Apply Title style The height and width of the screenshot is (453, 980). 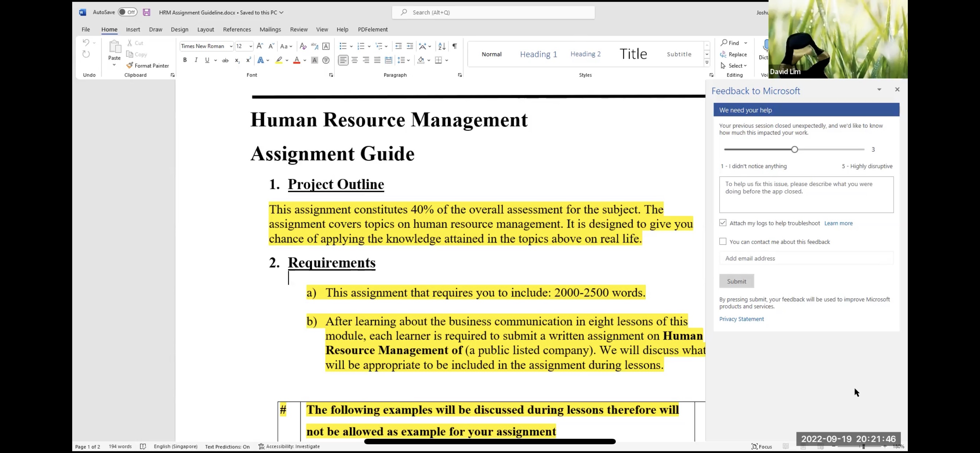click(x=633, y=54)
